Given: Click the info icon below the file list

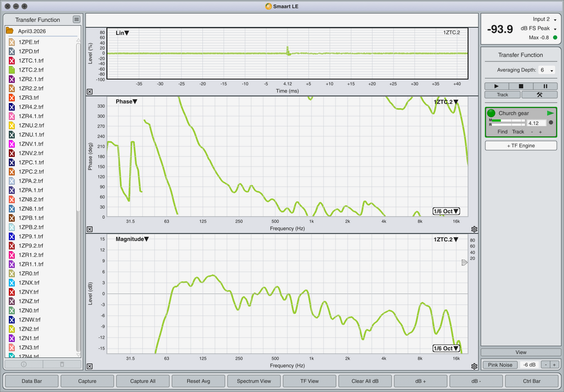Looking at the screenshot, I should click(24, 364).
